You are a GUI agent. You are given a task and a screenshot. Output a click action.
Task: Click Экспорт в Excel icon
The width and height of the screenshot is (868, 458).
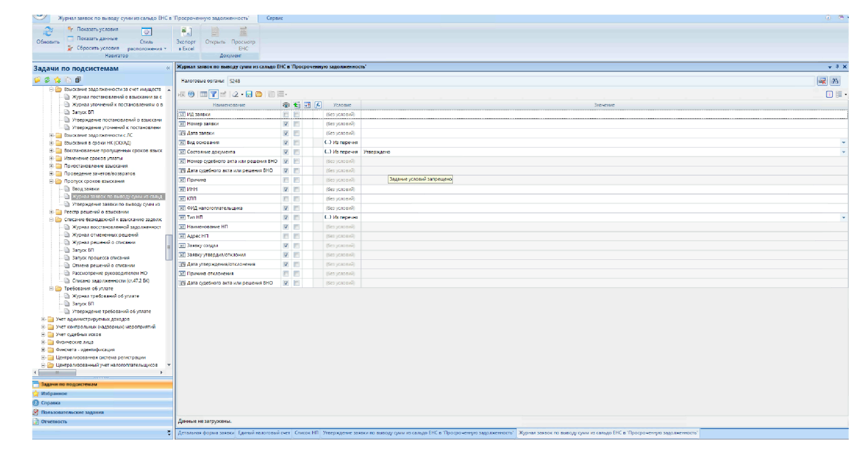click(186, 32)
